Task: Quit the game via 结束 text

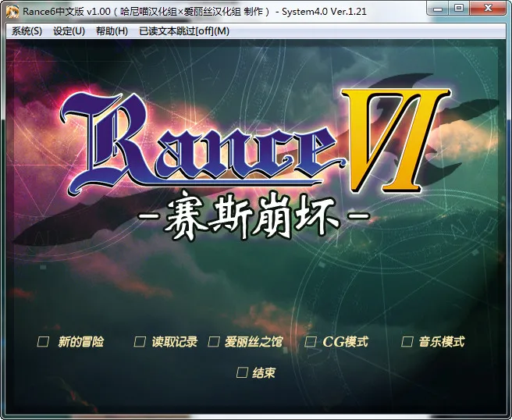Action: click(x=264, y=373)
